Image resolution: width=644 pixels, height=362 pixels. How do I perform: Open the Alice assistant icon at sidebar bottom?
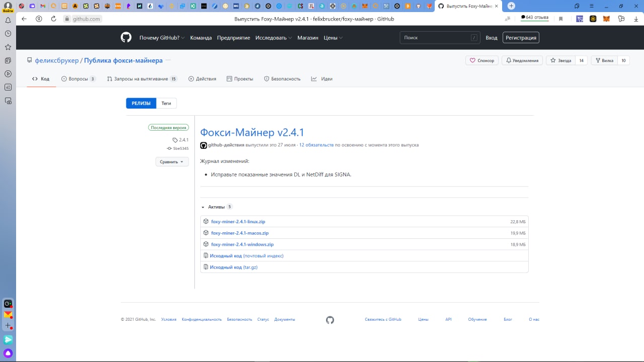[8, 353]
